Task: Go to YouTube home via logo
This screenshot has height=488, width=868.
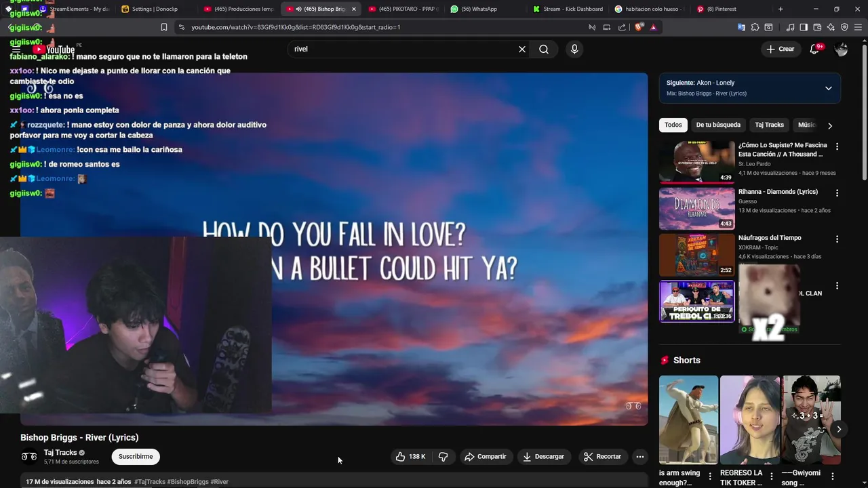Action: click(x=54, y=49)
